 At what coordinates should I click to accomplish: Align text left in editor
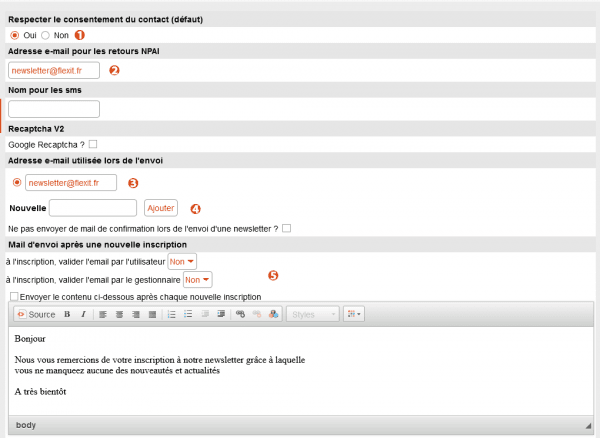(x=103, y=314)
